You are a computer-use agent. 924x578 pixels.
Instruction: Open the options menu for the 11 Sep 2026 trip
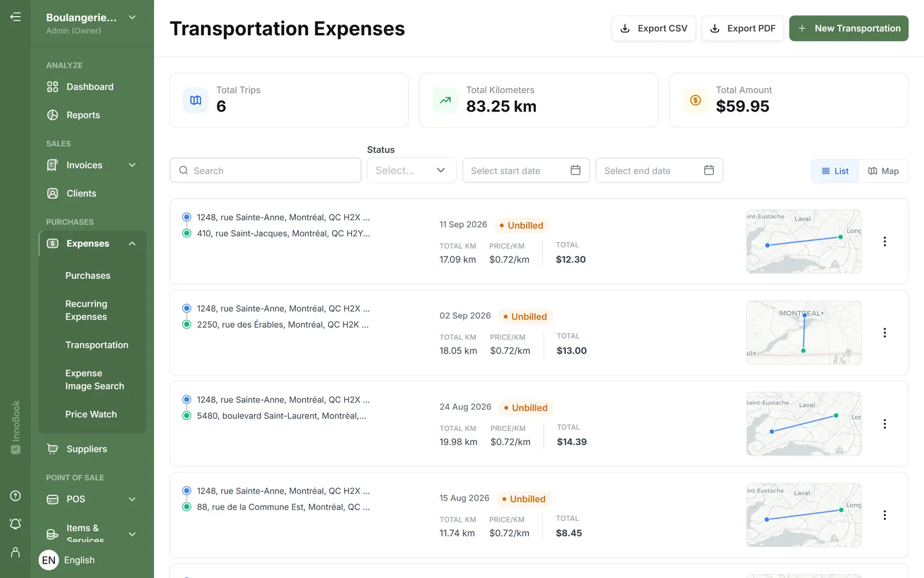click(x=885, y=242)
